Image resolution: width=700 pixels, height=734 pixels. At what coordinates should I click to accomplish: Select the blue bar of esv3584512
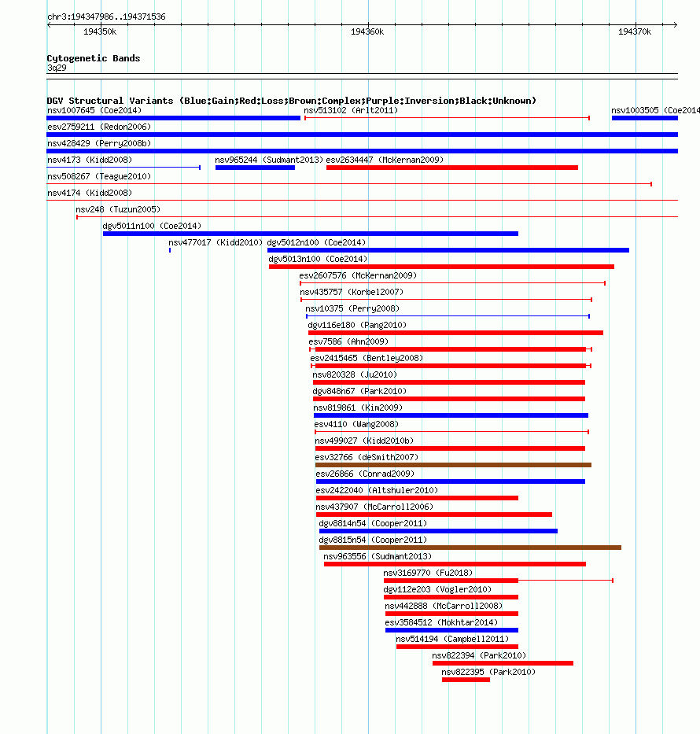(x=451, y=630)
